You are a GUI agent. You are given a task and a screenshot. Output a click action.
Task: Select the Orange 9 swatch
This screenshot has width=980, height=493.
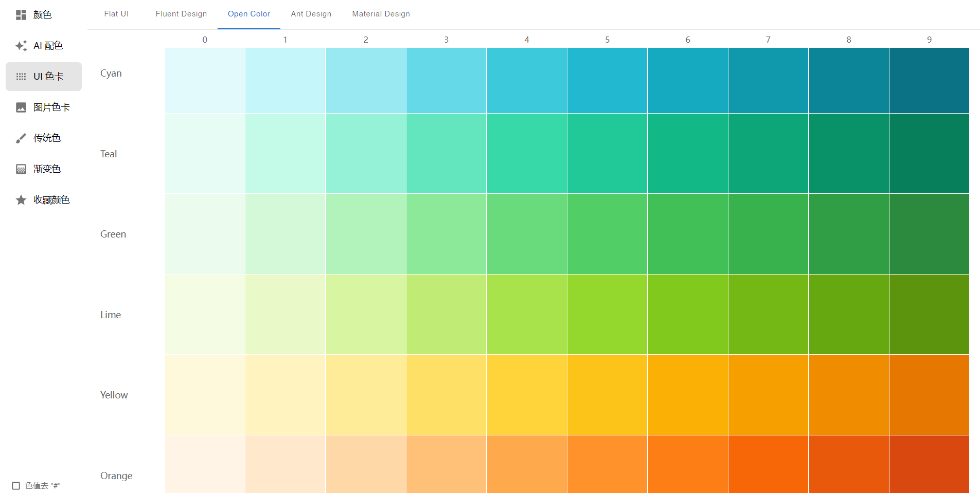pos(929,464)
